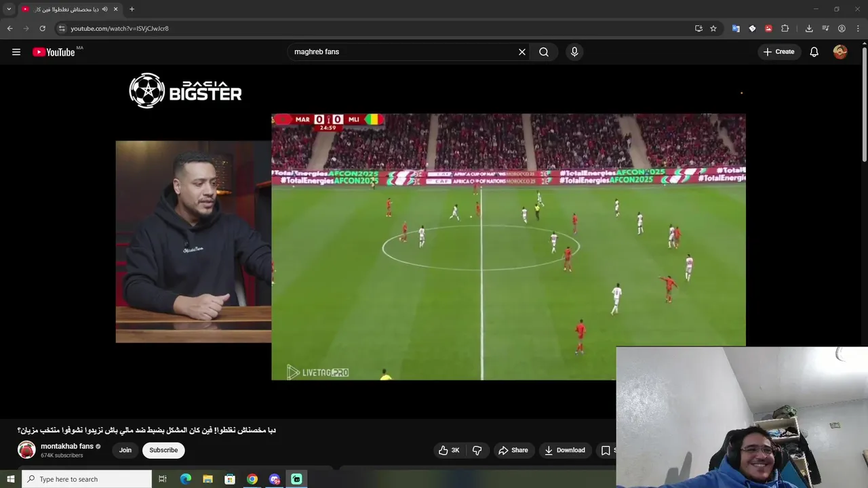Download the video

click(x=565, y=450)
